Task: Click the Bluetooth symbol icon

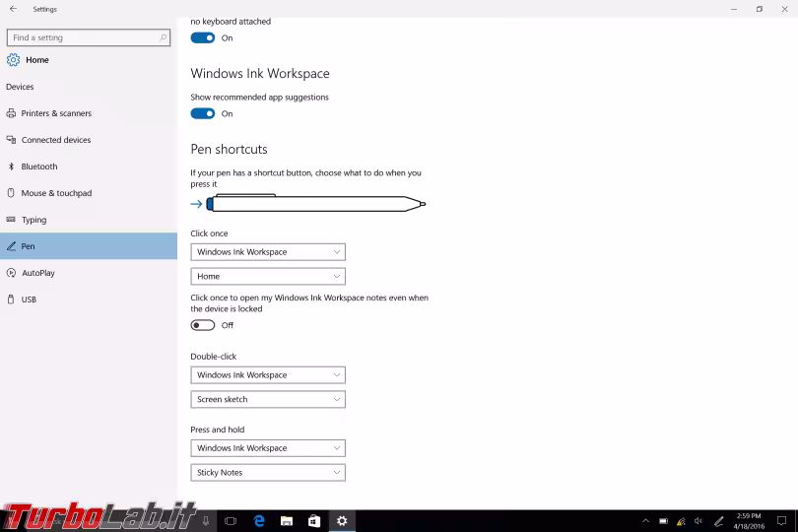Action: 11,166
